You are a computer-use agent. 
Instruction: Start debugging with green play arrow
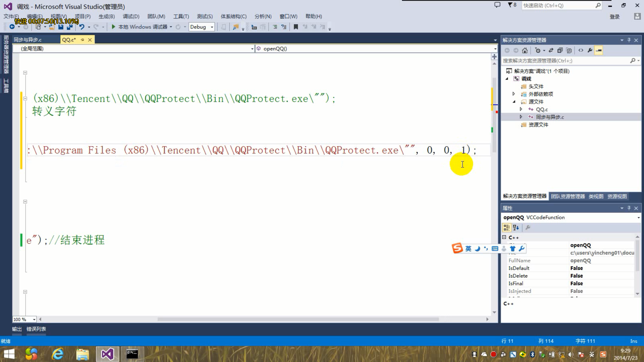[x=113, y=27]
